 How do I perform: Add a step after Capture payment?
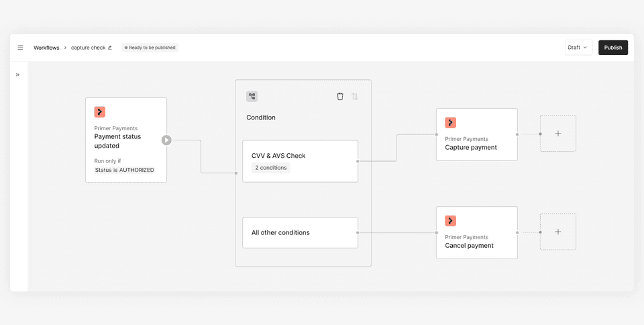coord(557,134)
